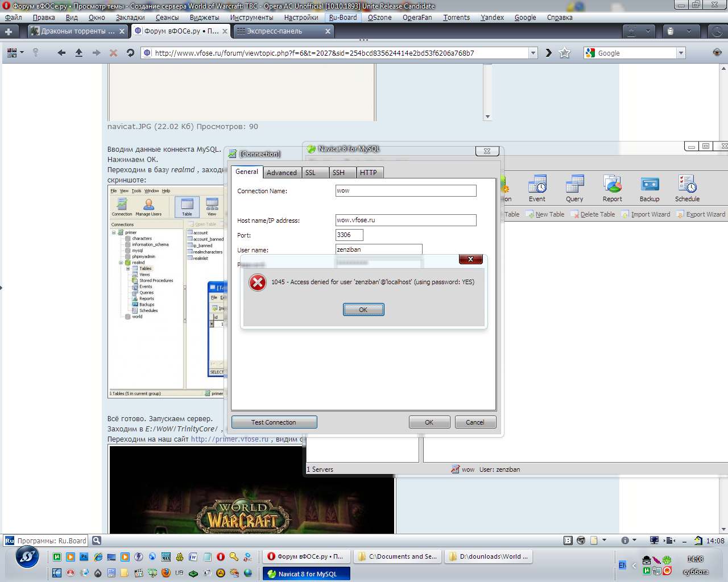Viewport: 728px width, 582px height.
Task: Click the bookmark star icon
Action: pyautogui.click(x=565, y=53)
